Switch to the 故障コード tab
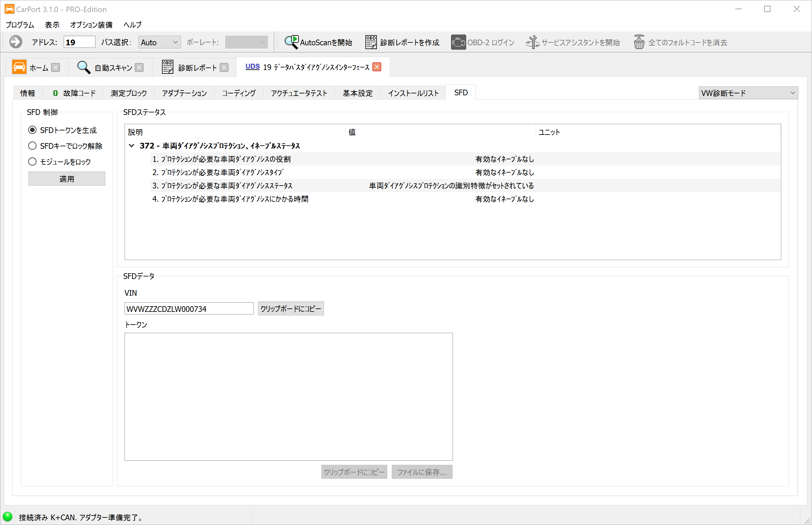812x525 pixels. point(74,93)
